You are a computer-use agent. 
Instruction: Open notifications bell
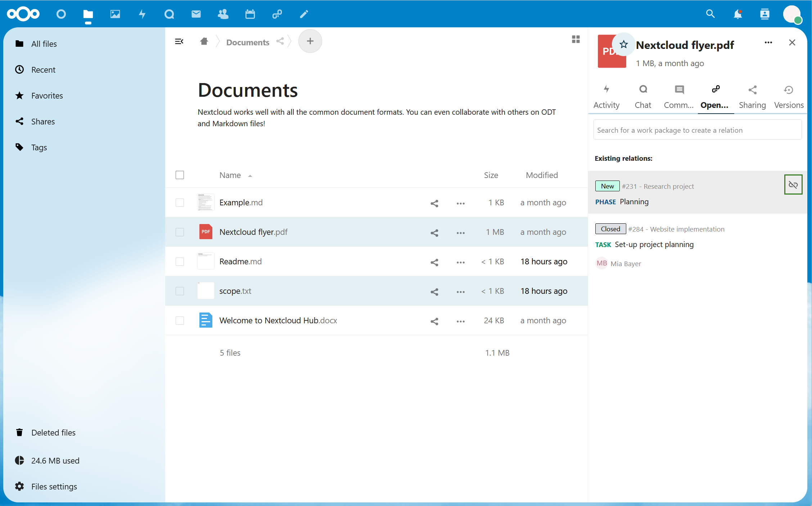[x=738, y=14]
